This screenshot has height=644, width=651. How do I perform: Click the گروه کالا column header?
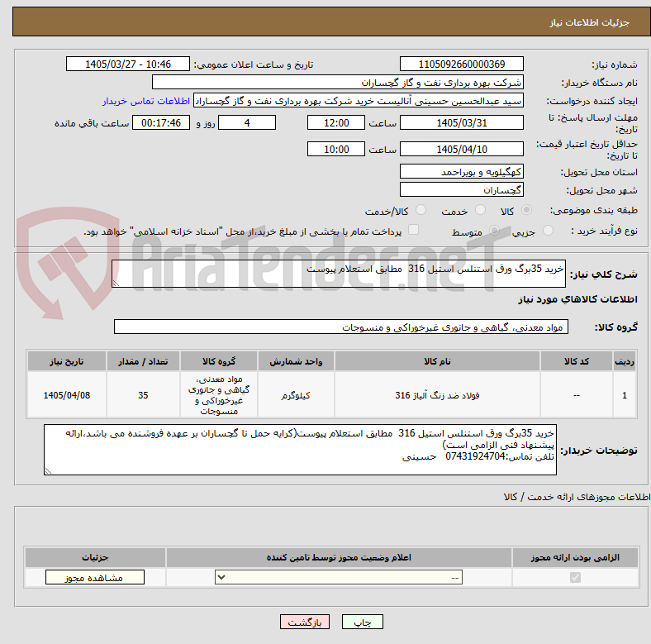coord(219,361)
